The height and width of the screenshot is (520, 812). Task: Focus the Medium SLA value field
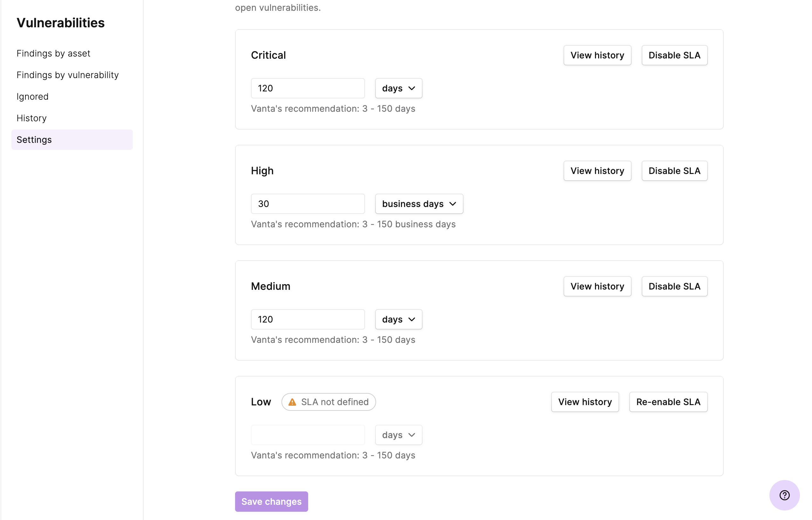[308, 319]
